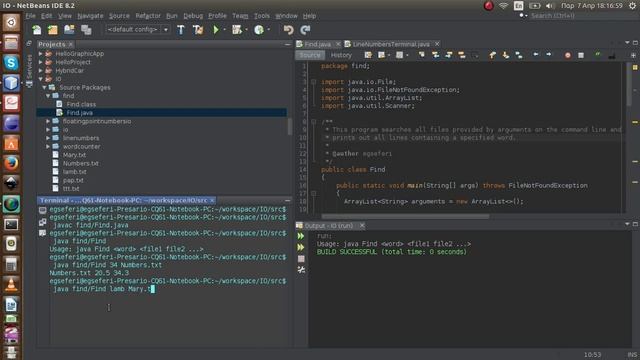
Task: Click the Stop square icon in Output panel
Action: 301,258
